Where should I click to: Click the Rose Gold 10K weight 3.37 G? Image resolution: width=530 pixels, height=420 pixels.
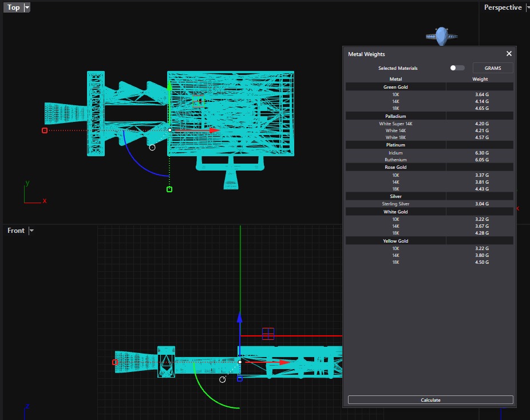pos(482,175)
